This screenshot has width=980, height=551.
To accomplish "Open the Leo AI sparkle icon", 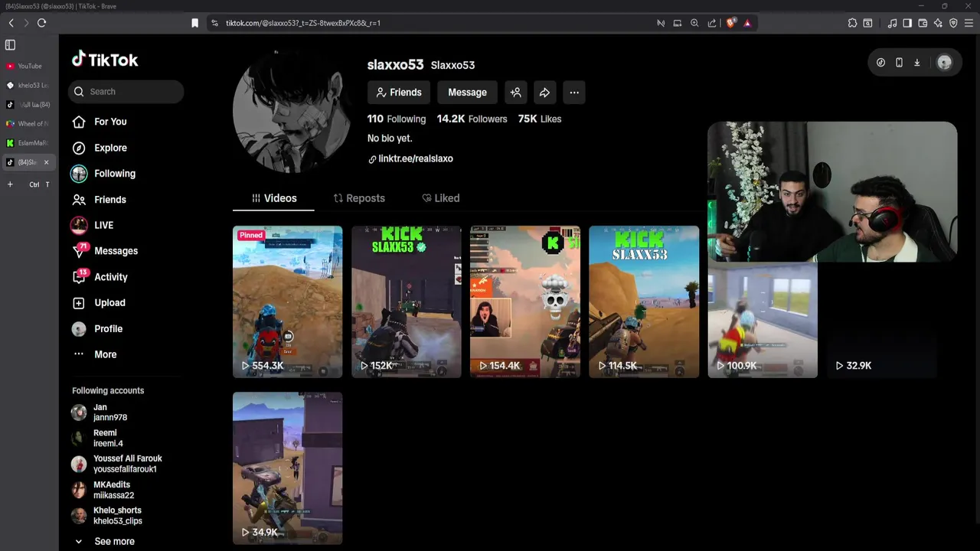I will (938, 23).
